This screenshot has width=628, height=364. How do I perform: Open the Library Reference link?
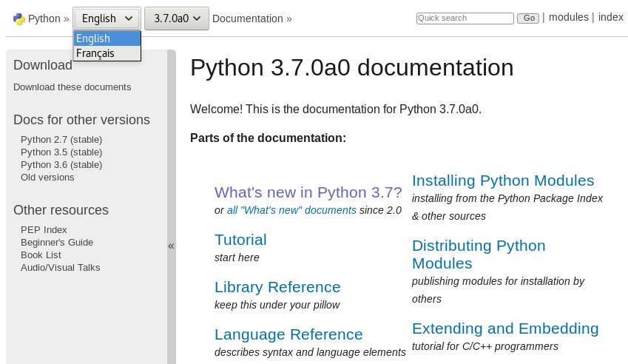click(x=277, y=287)
